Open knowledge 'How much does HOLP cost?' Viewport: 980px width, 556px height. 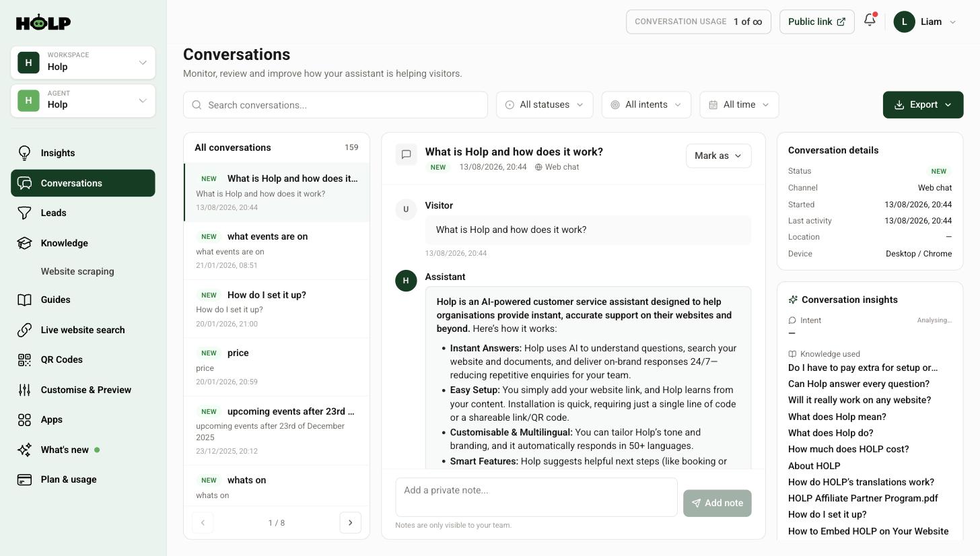[x=849, y=449]
